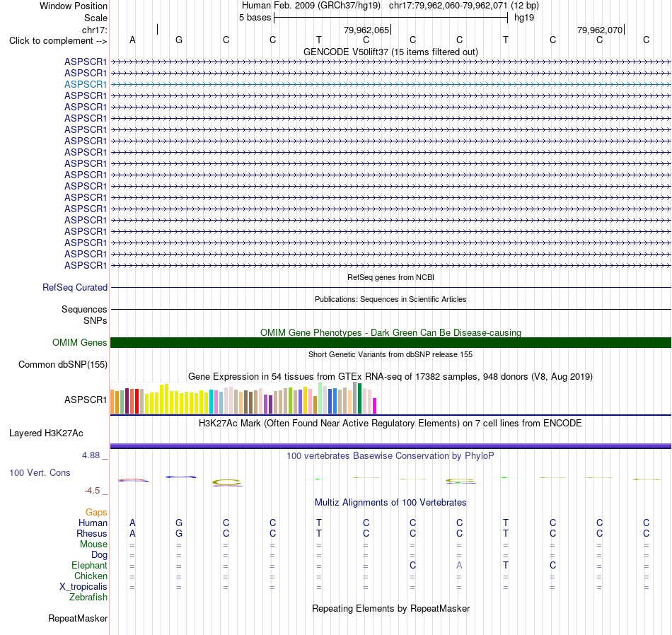The height and width of the screenshot is (635, 672).
Task: Click the "Sequences" track label
Action: (x=84, y=309)
